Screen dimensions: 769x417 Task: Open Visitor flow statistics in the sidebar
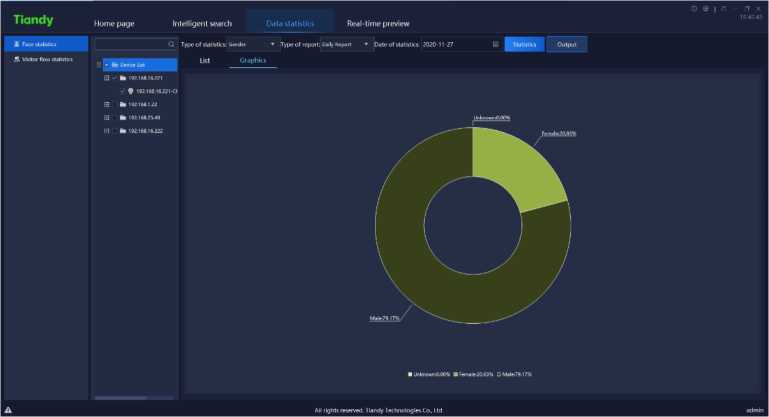tap(46, 59)
